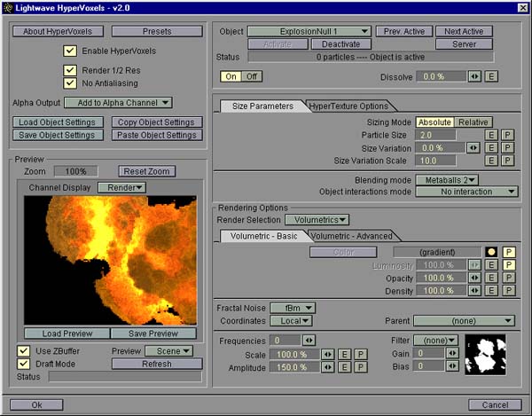Viewport: 532px width, 416px height.
Task: Set Sizing Mode to Absolute
Action: [434, 122]
